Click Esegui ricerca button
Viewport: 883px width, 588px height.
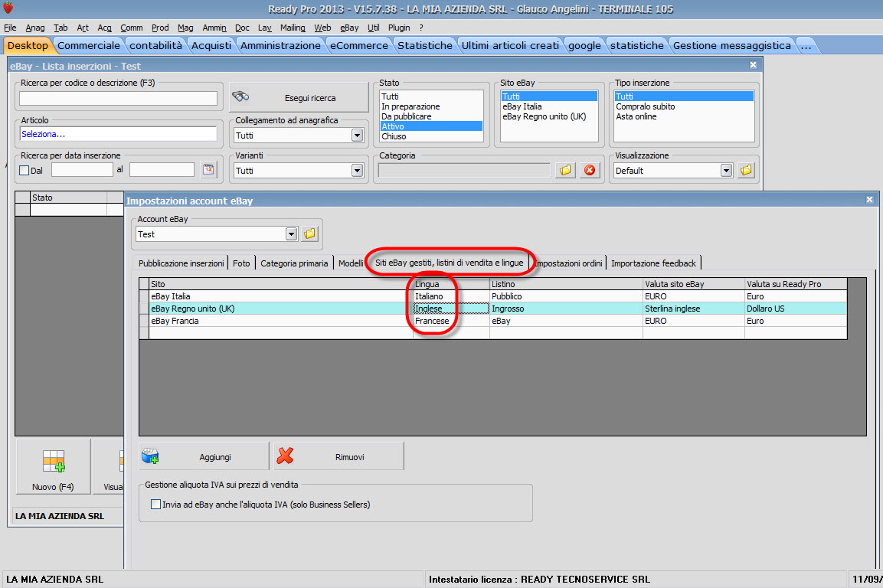coord(299,97)
